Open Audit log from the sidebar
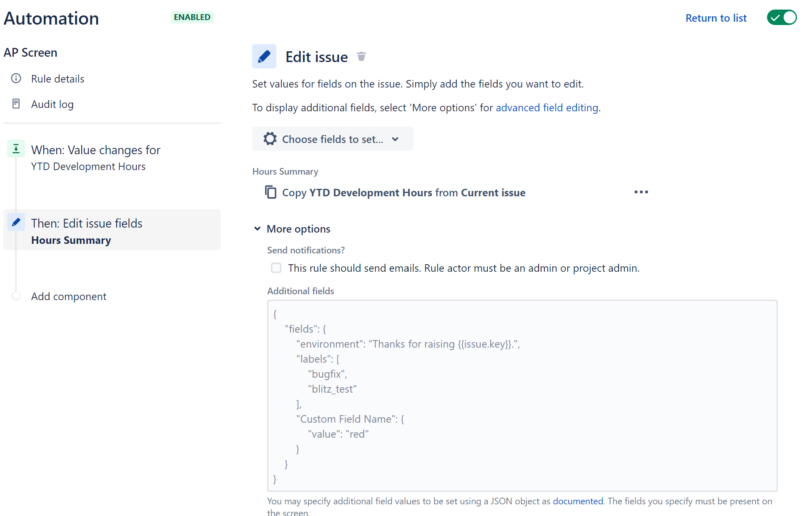Image resolution: width=812 pixels, height=516 pixels. 52,104
